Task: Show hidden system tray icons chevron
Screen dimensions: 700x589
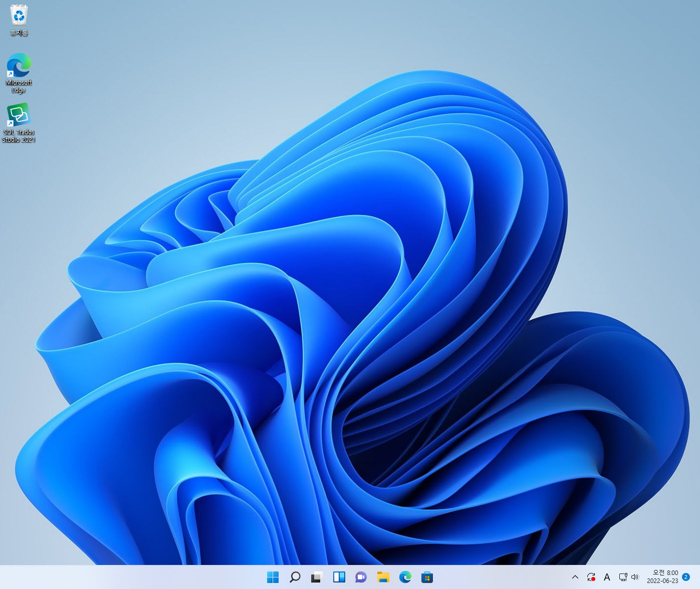Action: coord(575,577)
